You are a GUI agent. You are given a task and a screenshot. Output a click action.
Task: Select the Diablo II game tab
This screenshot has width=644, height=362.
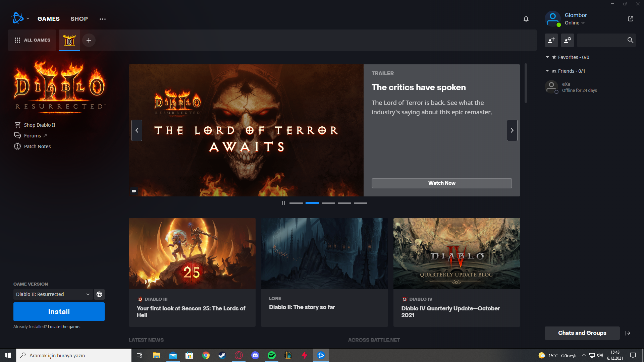click(69, 40)
